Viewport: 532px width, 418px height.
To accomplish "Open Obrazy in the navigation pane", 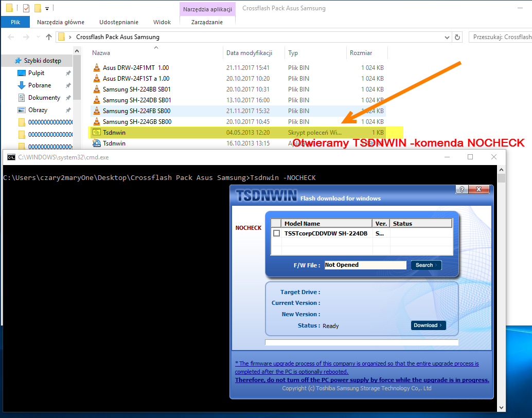I will 38,110.
